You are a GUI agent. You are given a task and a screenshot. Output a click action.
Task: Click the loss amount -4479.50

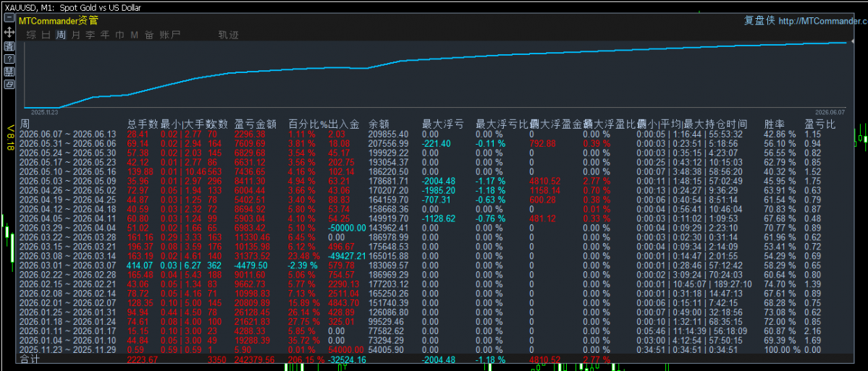click(250, 265)
